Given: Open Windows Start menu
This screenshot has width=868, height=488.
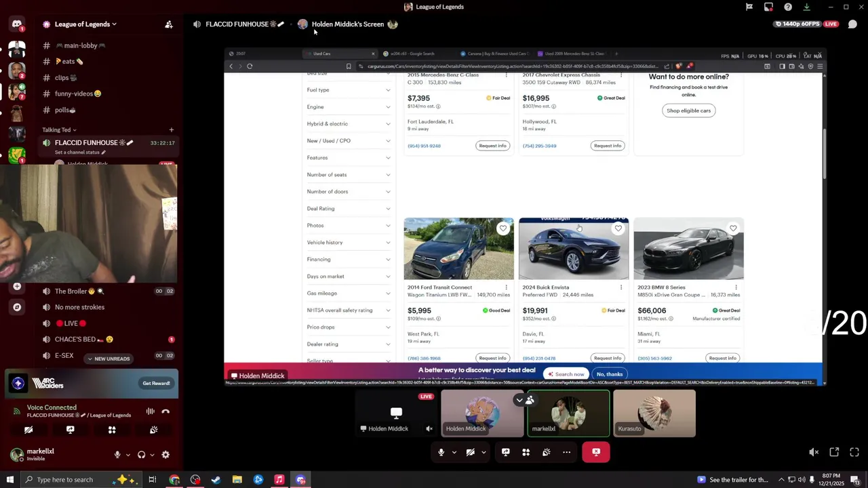Looking at the screenshot, I should point(9,480).
